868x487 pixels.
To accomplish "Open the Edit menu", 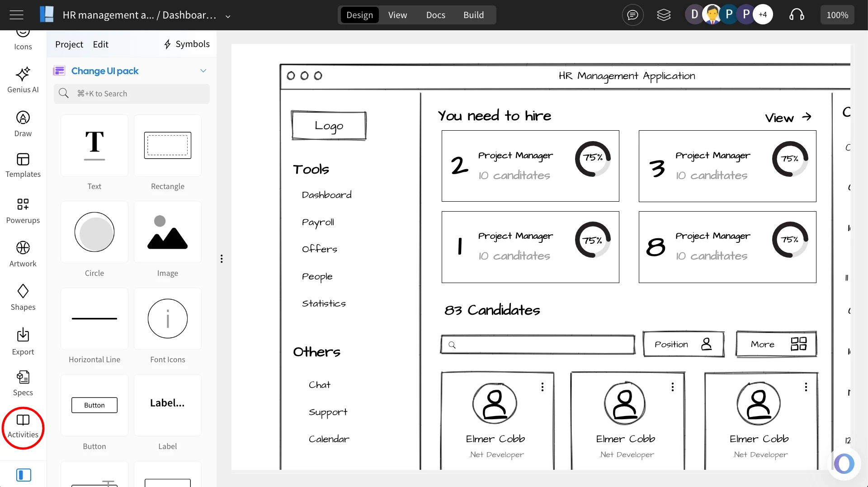I will click(x=100, y=44).
